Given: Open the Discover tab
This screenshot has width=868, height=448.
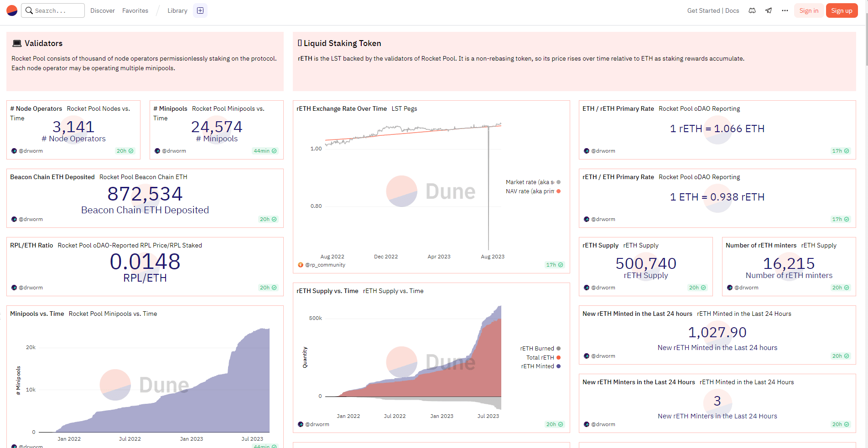Looking at the screenshot, I should coord(103,10).
